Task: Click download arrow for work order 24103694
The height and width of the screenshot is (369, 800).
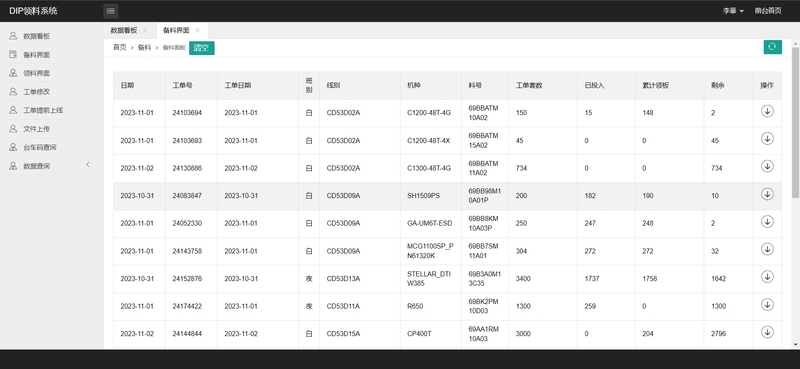Action: (767, 111)
